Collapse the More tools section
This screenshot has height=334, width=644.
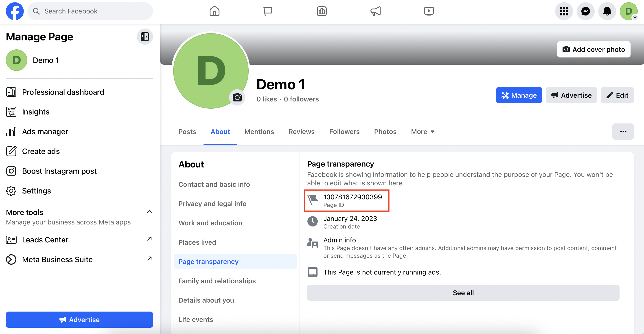[149, 212]
